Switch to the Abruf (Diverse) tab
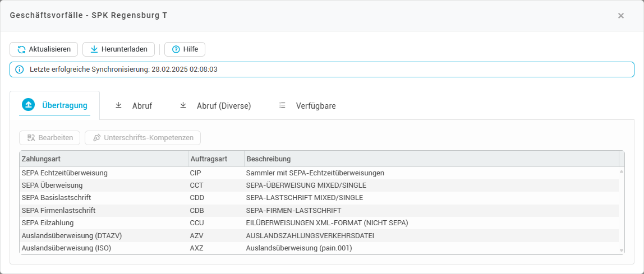The height and width of the screenshot is (274, 644). click(x=223, y=105)
